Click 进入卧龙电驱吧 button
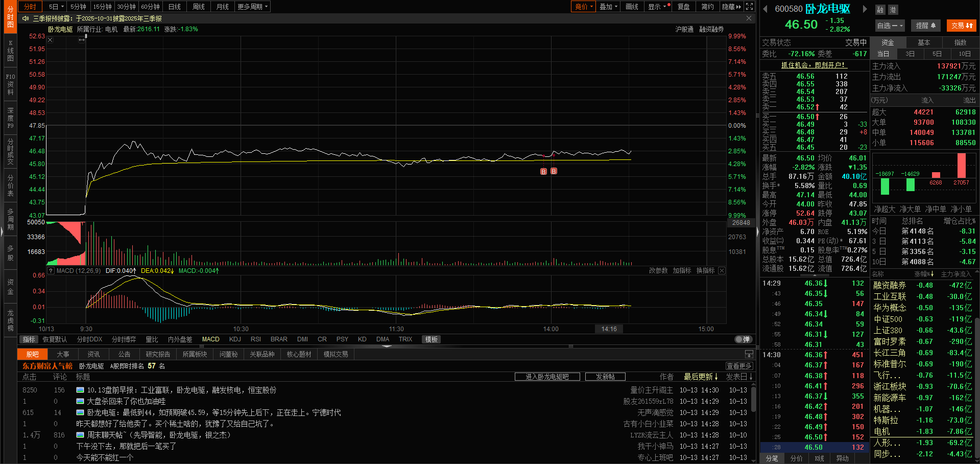This screenshot has height=464, width=980. point(547,377)
